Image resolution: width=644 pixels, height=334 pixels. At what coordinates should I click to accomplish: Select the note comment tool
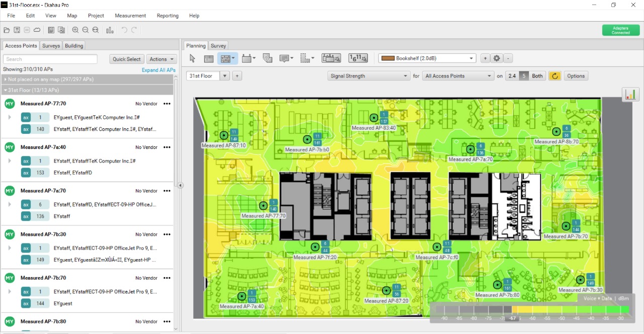tap(286, 58)
